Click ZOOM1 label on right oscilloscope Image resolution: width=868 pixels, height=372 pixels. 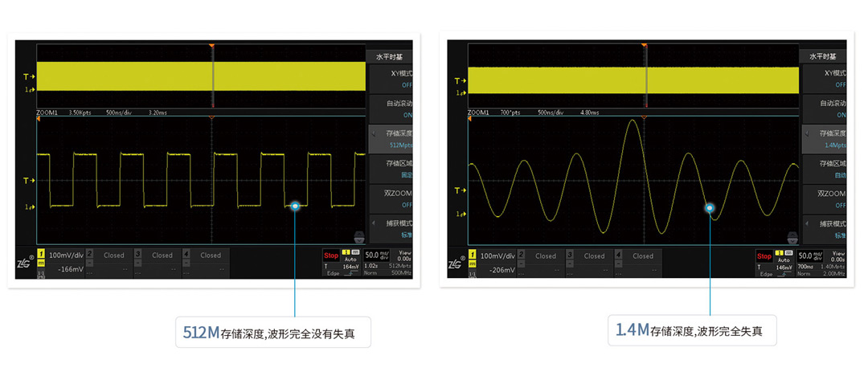tap(479, 112)
